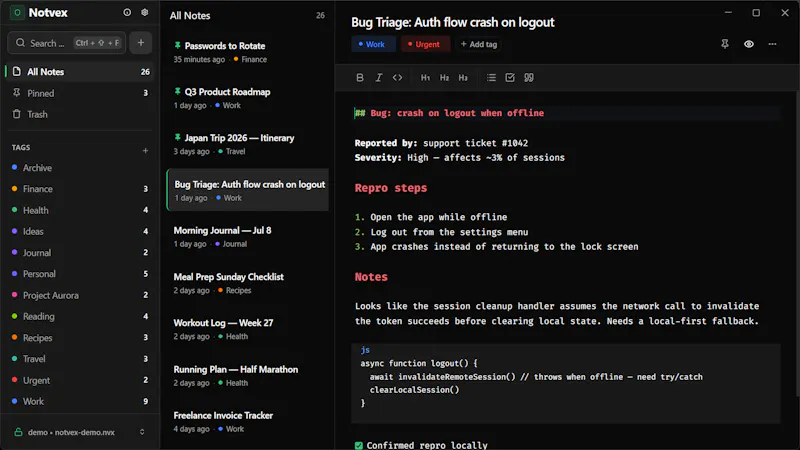This screenshot has height=450, width=800.
Task: Filter by Journal tag
Action: pyautogui.click(x=80, y=253)
